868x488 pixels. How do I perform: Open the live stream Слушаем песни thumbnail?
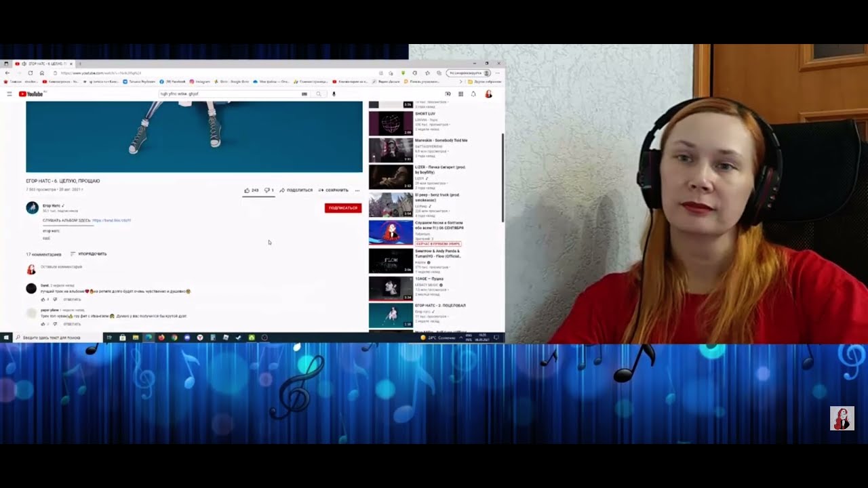391,232
